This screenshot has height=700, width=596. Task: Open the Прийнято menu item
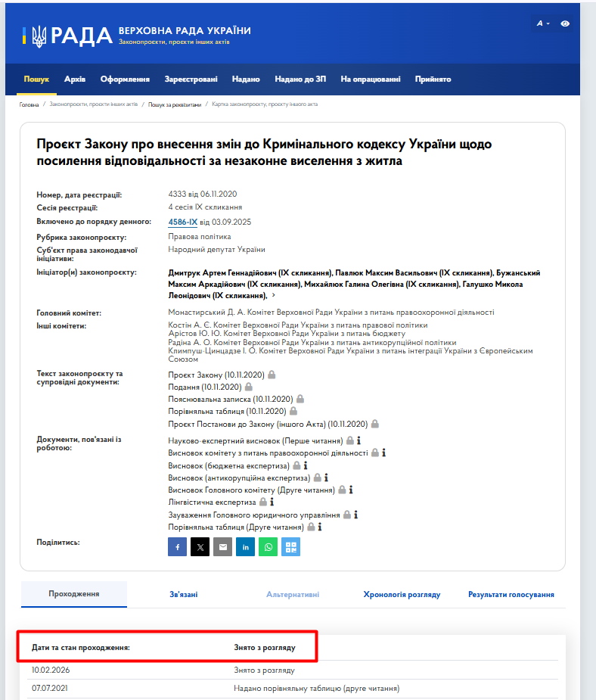pyautogui.click(x=433, y=79)
